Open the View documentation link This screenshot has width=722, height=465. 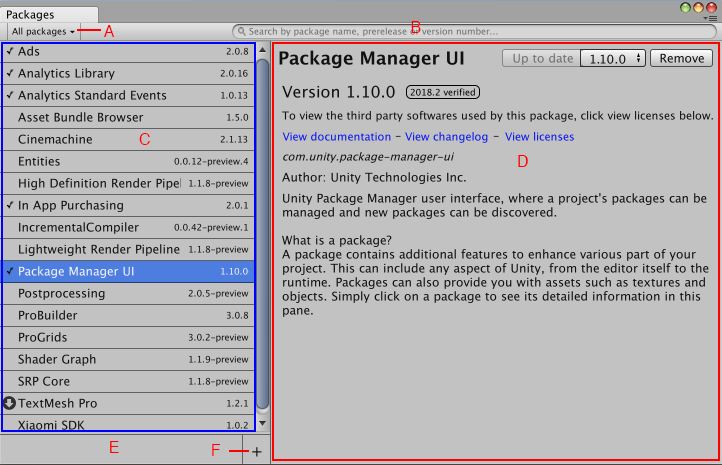[337, 137]
